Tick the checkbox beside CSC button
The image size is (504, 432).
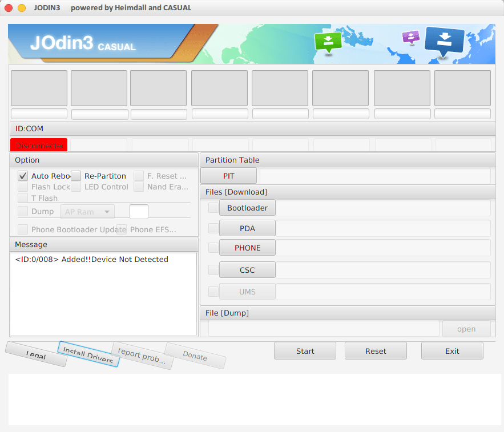213,270
